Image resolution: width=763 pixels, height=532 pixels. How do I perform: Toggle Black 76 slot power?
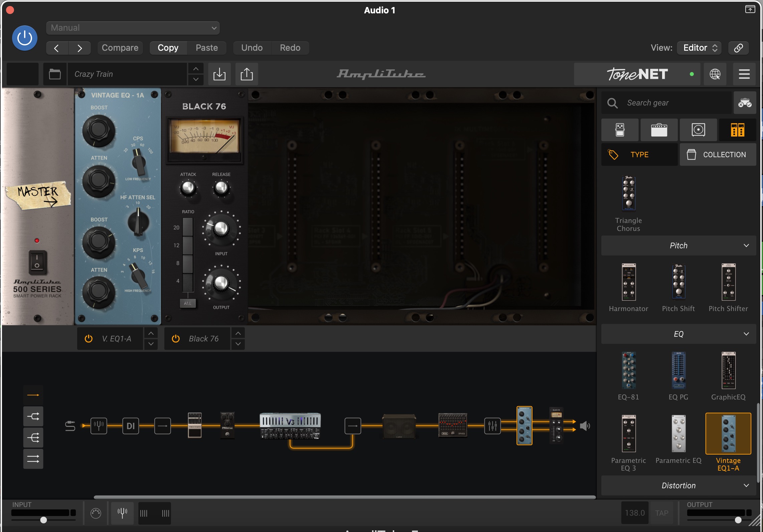(x=176, y=339)
